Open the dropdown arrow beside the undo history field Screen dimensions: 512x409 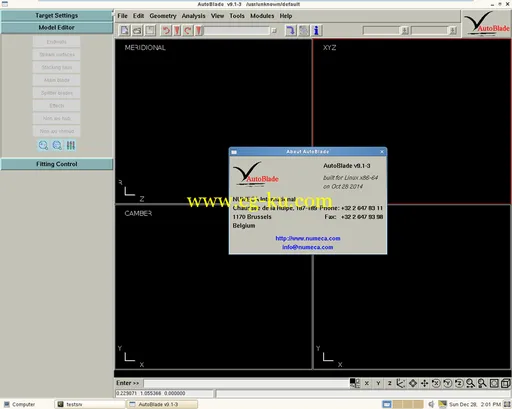point(274,31)
